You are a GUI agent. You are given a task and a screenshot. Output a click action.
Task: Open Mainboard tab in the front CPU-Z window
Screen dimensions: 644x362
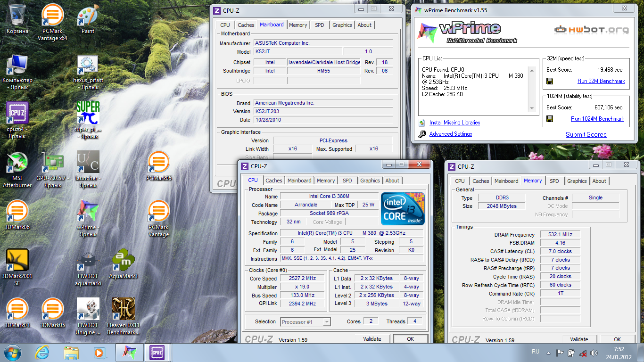(x=299, y=181)
